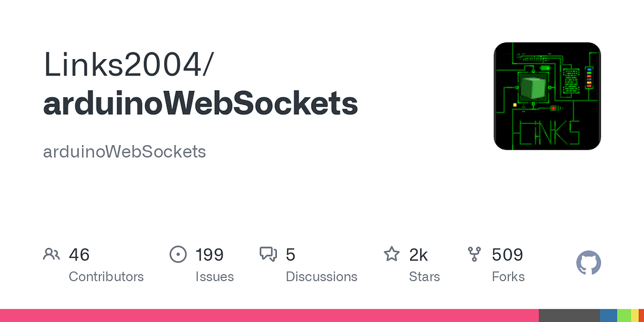Click the Discussions speech bubbles icon
Viewport: 644px width, 322px height.
tap(268, 254)
